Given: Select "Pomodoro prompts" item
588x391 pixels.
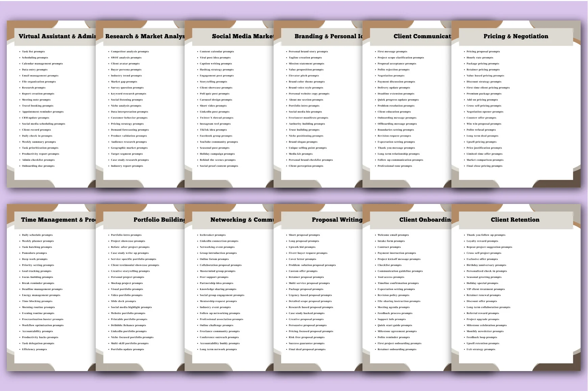Looking at the screenshot, I should pos(34,253).
